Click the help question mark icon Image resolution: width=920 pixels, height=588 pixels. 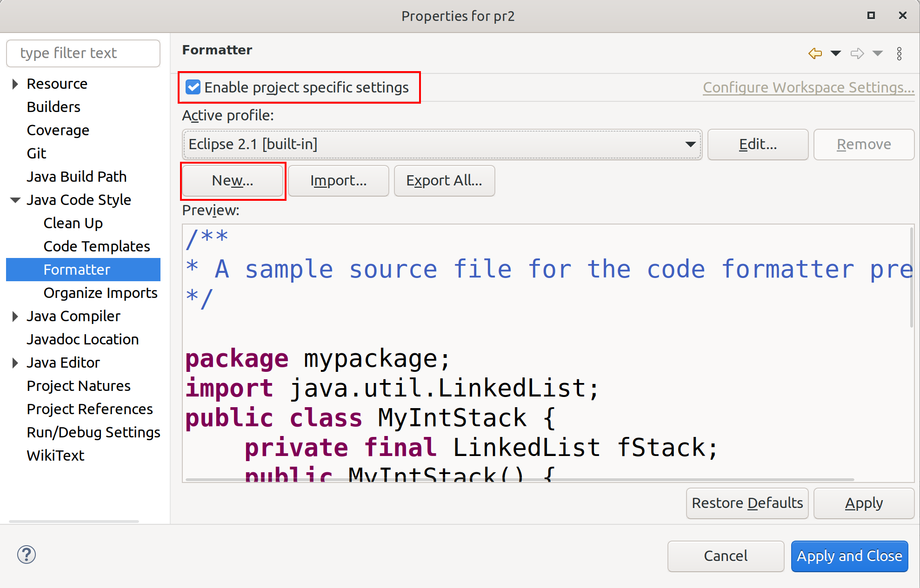tap(27, 555)
